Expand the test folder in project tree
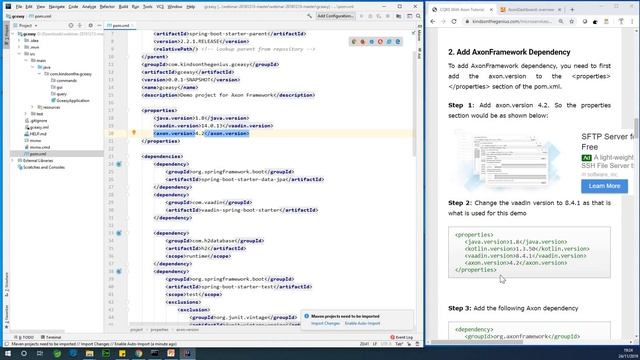This screenshot has height=360, width=640. click(26, 114)
